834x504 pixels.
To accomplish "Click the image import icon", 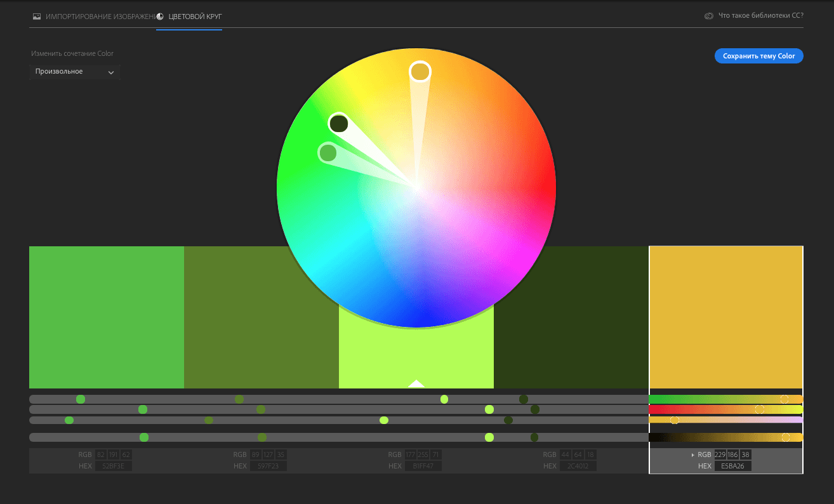I will click(37, 16).
